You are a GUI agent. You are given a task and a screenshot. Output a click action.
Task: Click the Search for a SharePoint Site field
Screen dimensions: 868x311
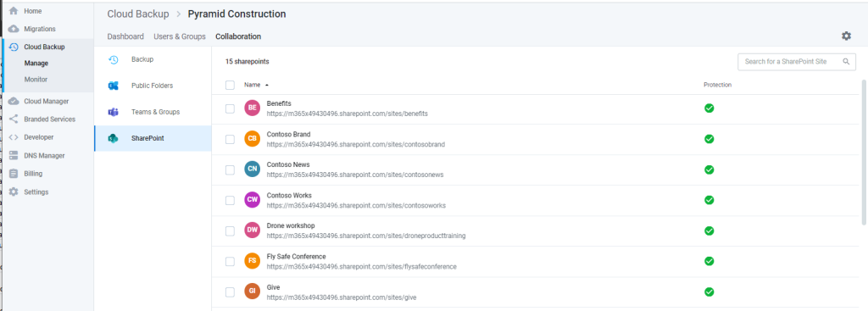(797, 62)
